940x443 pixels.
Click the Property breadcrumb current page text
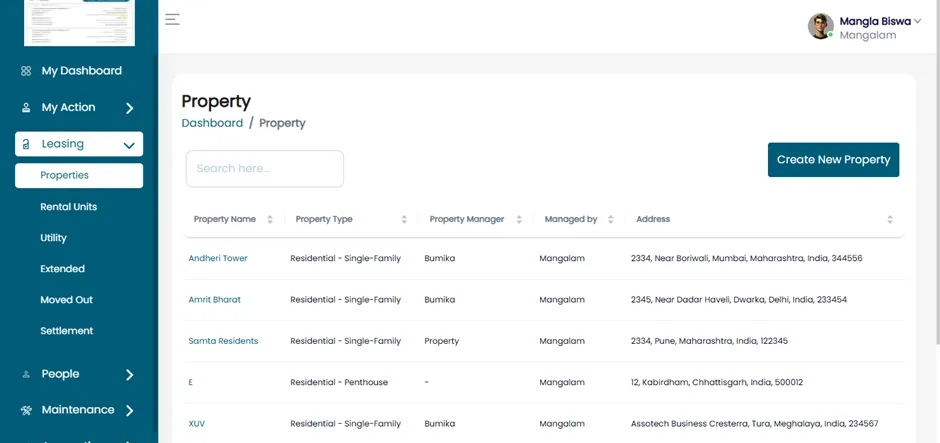tap(282, 123)
